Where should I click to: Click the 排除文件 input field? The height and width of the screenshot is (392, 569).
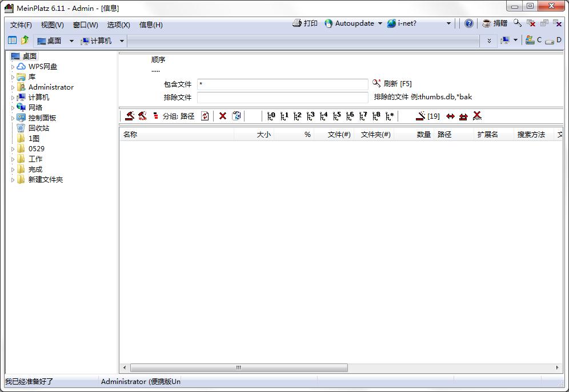click(x=282, y=98)
